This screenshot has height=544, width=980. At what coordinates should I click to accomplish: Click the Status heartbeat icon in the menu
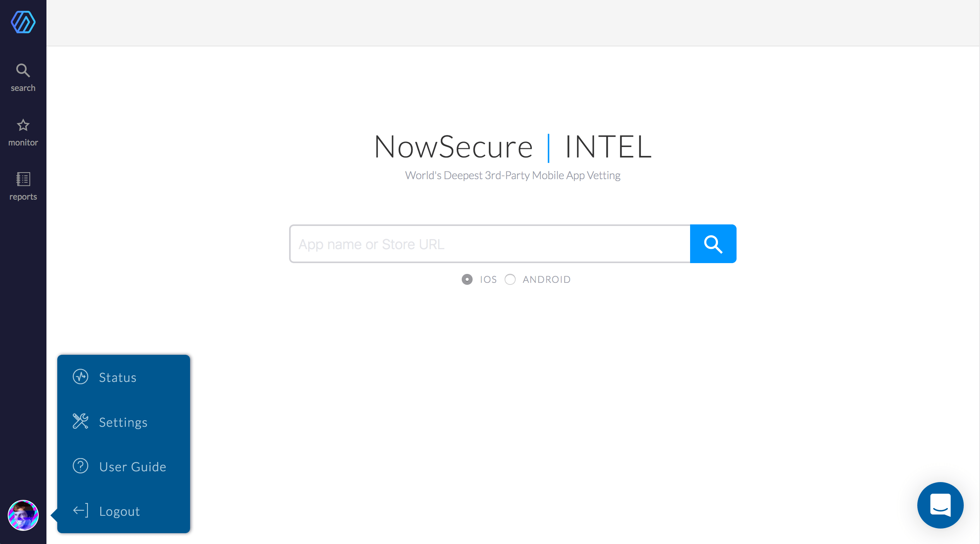click(x=81, y=377)
